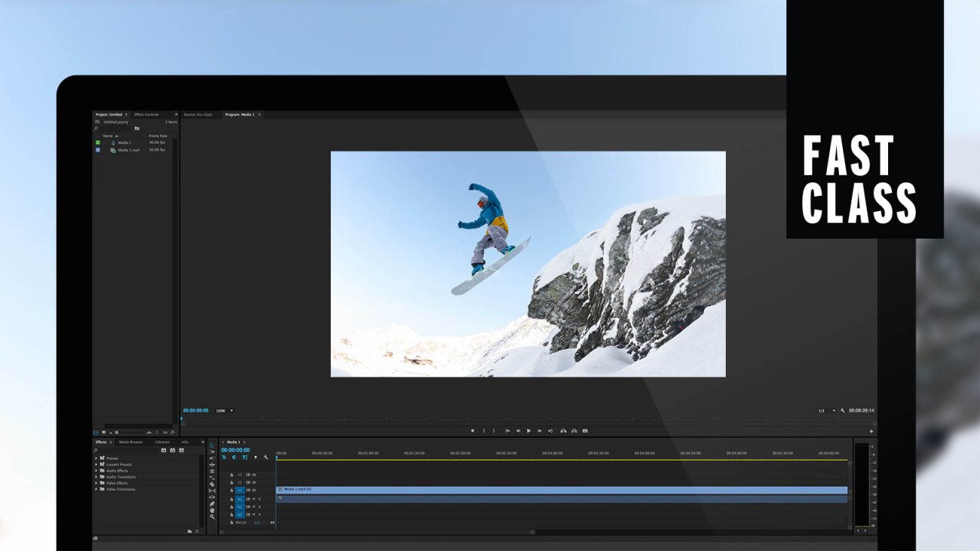Click the New Bin icon in the Project panel
Screen dimensions: 980x551
click(137, 128)
